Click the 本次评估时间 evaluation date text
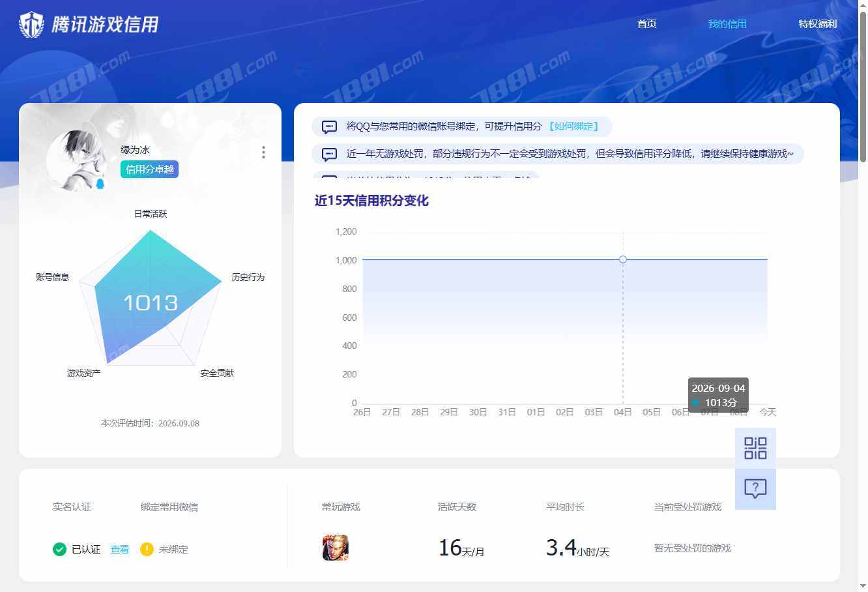868x592 pixels. [x=150, y=423]
